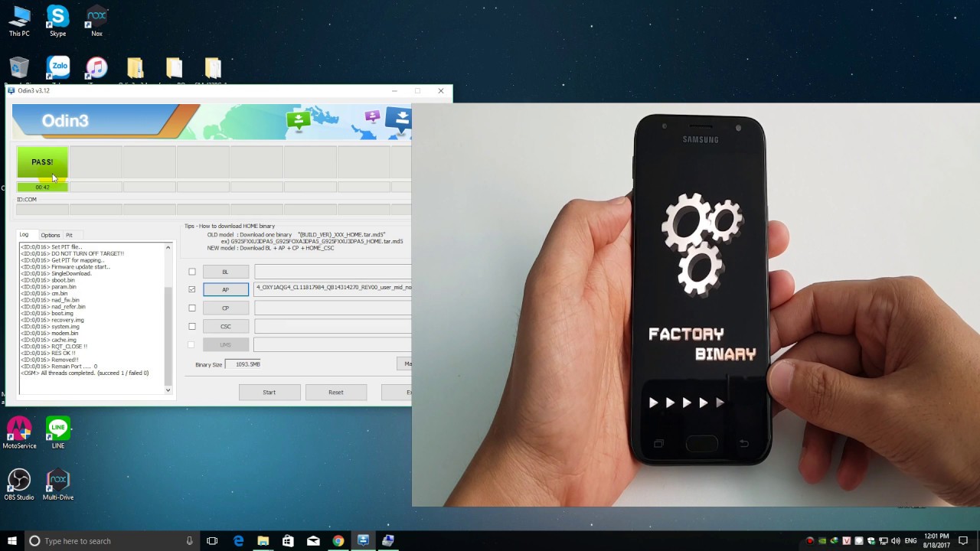The width and height of the screenshot is (980, 551).
Task: Click the 'modem.bin' log line
Action: coord(49,333)
